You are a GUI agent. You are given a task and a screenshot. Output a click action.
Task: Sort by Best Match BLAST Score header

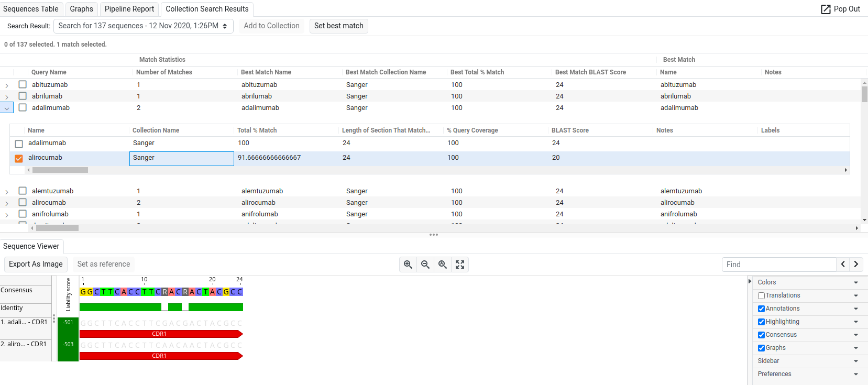(590, 72)
